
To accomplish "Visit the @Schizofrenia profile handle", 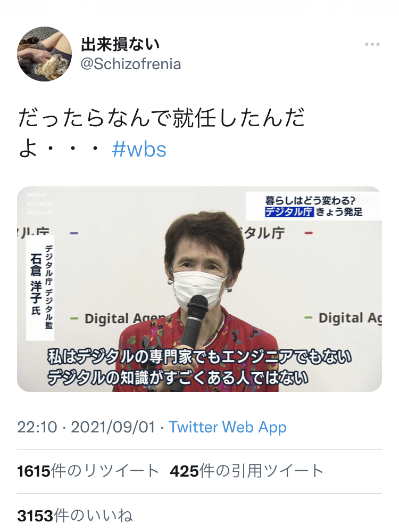I will pyautogui.click(x=131, y=64).
